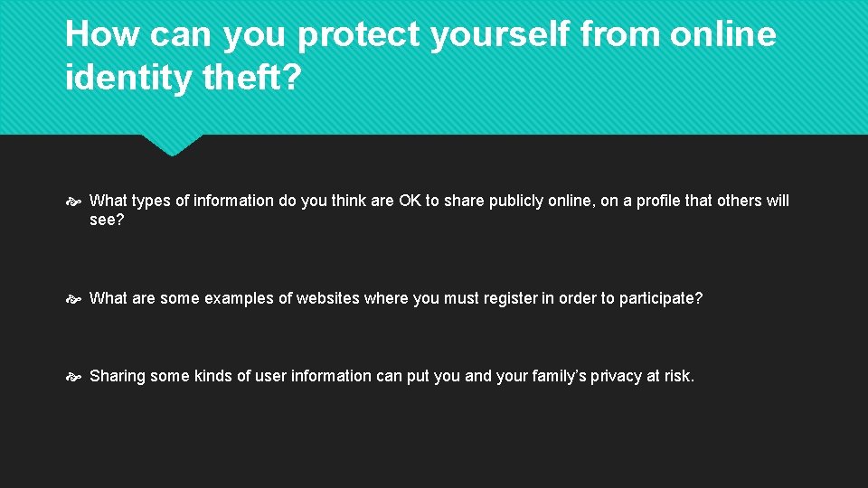The width and height of the screenshot is (868, 488).
Task: Click the word "OK" in the first bullet
Action: [410, 201]
